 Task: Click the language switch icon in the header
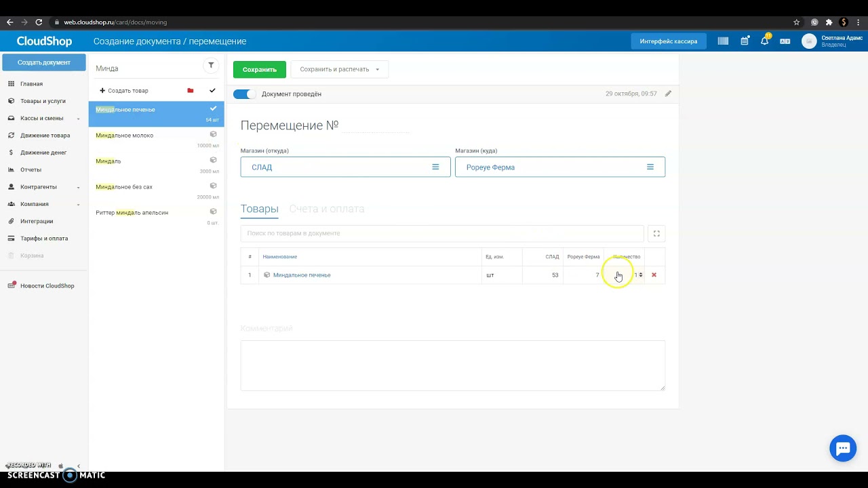point(785,41)
